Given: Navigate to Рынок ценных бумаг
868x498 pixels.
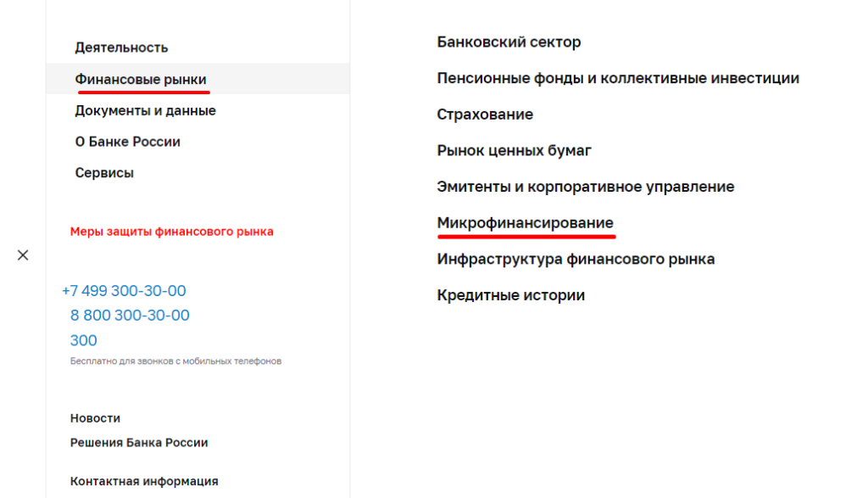Looking at the screenshot, I should click(514, 150).
